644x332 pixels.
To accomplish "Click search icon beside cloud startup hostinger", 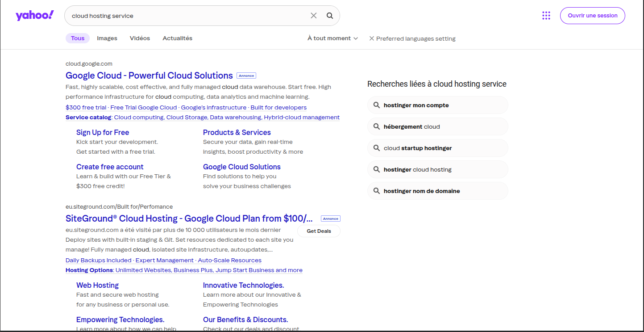I will 376,148.
